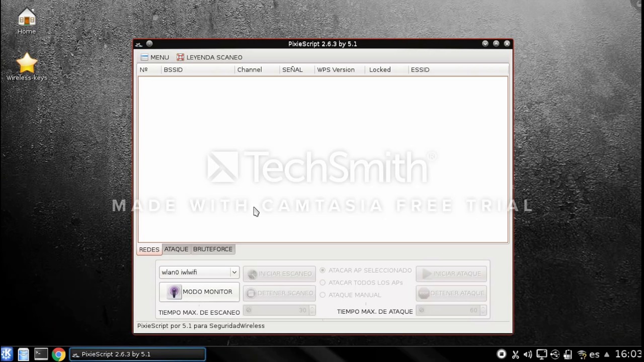Switch to the ATAQUE tab
This screenshot has width=644, height=362.
pos(176,249)
